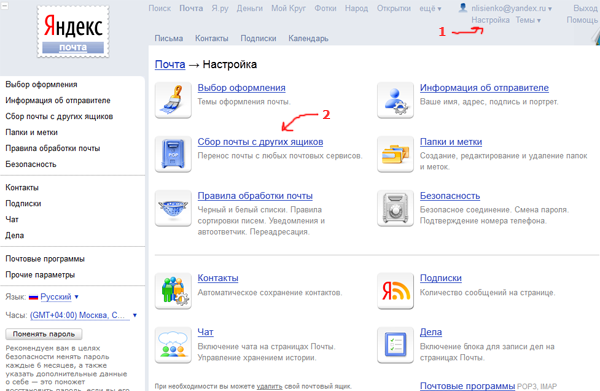Click the blue colander mail rules icon
This screenshot has width=600, height=391.
point(173,208)
